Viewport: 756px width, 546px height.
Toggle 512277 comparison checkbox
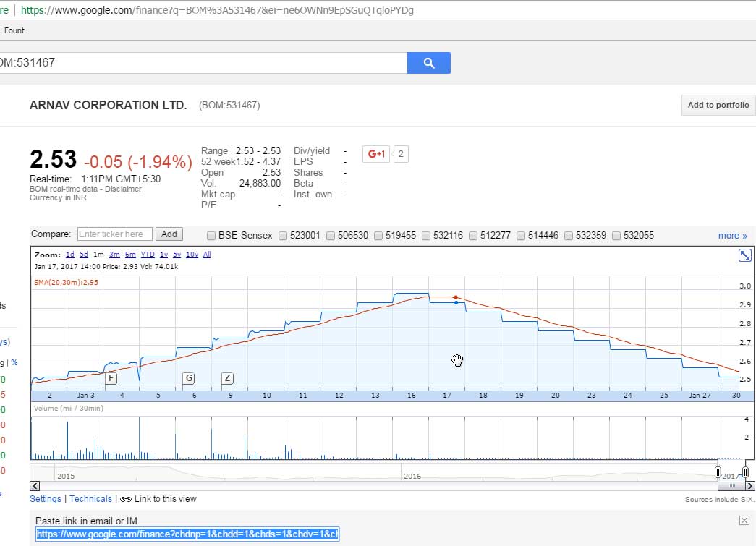click(x=473, y=236)
